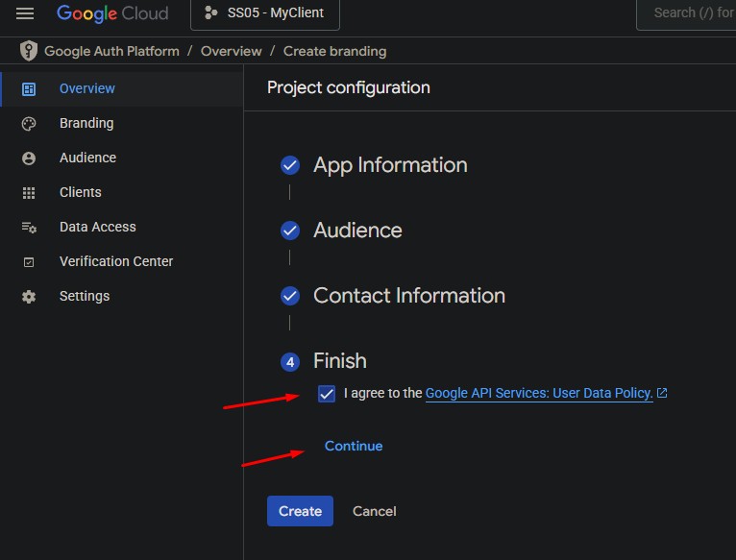Expand the Contact Information step
The height and width of the screenshot is (560, 736).
click(408, 296)
